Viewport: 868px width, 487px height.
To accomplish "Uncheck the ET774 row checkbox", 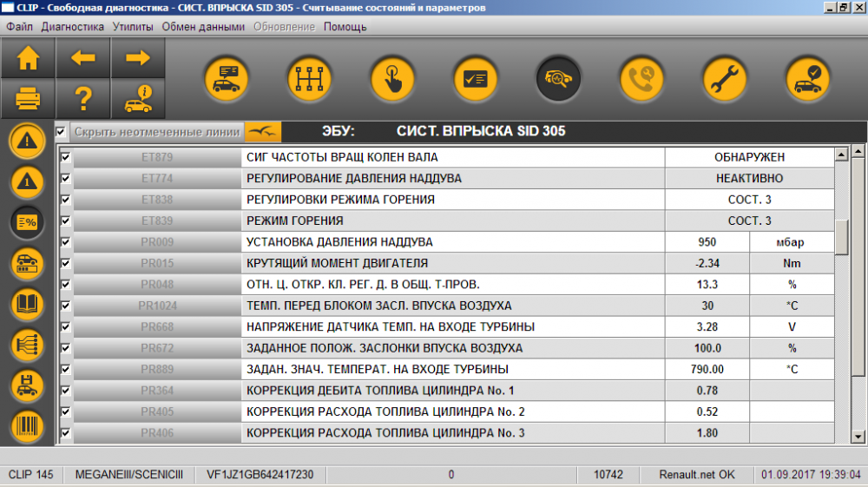I will [65, 178].
